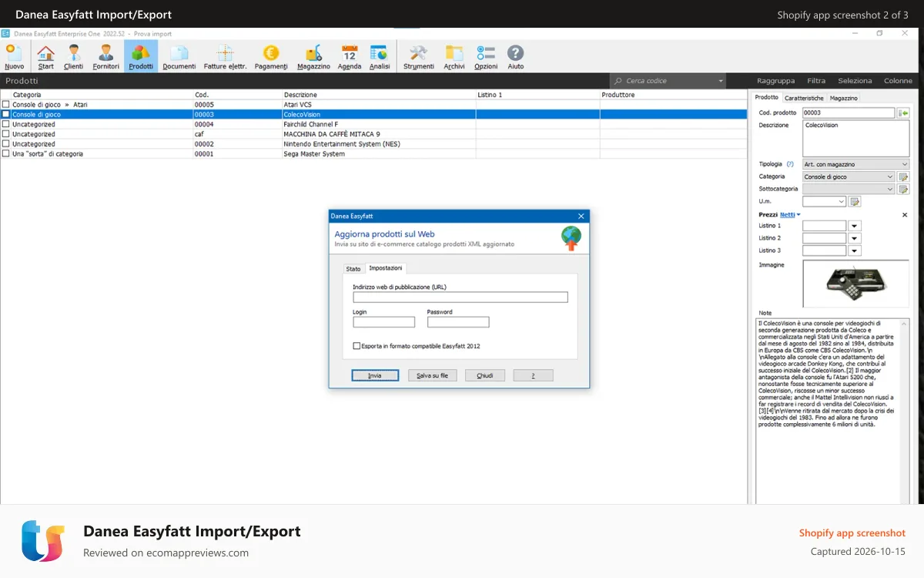The width and height of the screenshot is (924, 578).
Task: Click the Chiudi button
Action: pos(485,375)
